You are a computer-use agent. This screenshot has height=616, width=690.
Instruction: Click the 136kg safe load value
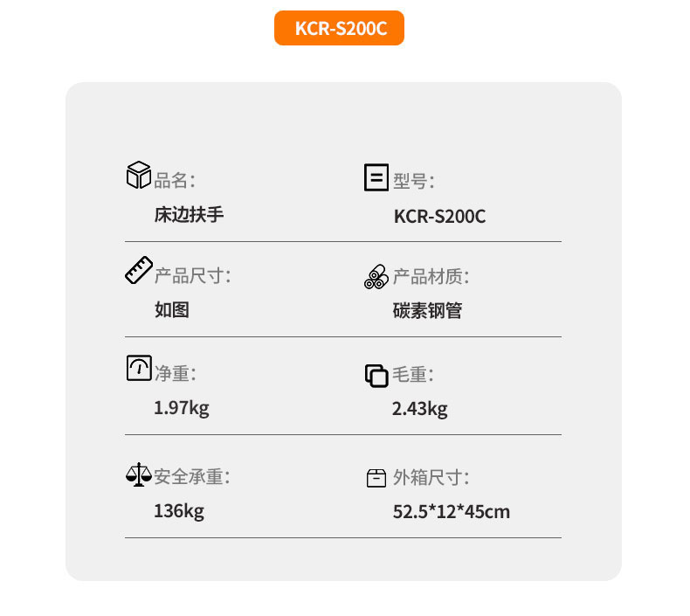(x=178, y=510)
